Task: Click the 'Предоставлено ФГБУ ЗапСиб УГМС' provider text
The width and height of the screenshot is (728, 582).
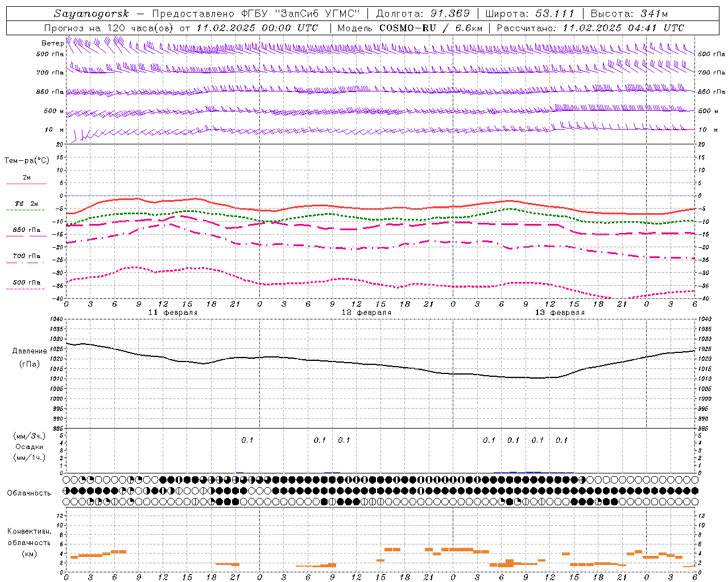Action: click(255, 14)
